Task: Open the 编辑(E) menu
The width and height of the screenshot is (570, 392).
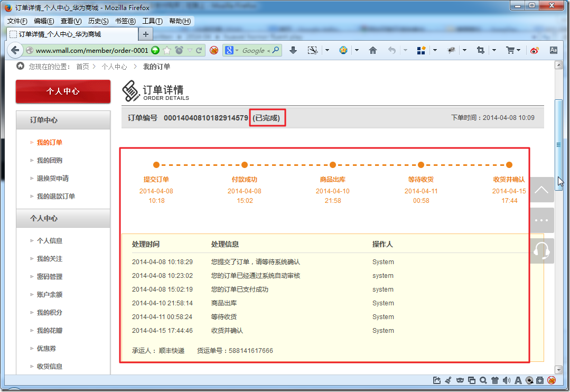Action: pos(44,21)
